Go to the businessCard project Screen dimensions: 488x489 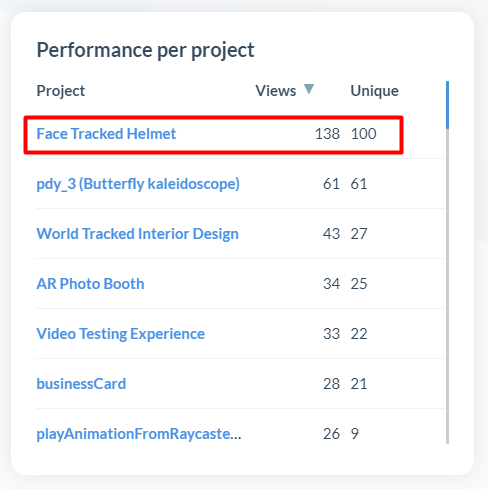tap(81, 384)
